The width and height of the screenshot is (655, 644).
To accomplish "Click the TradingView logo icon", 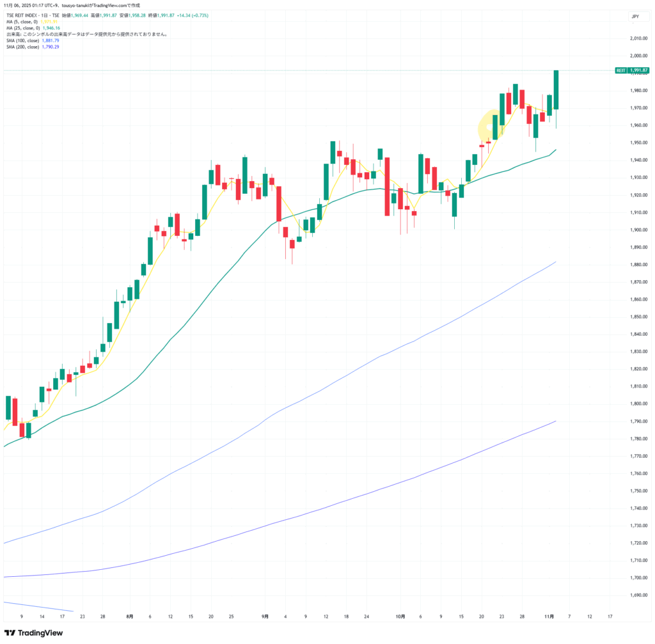I will click(11, 633).
